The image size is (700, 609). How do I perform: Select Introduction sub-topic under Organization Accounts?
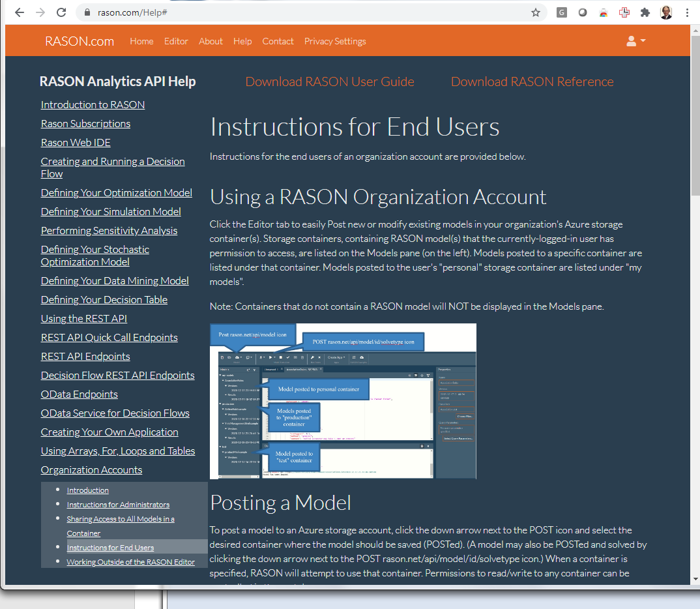click(87, 490)
